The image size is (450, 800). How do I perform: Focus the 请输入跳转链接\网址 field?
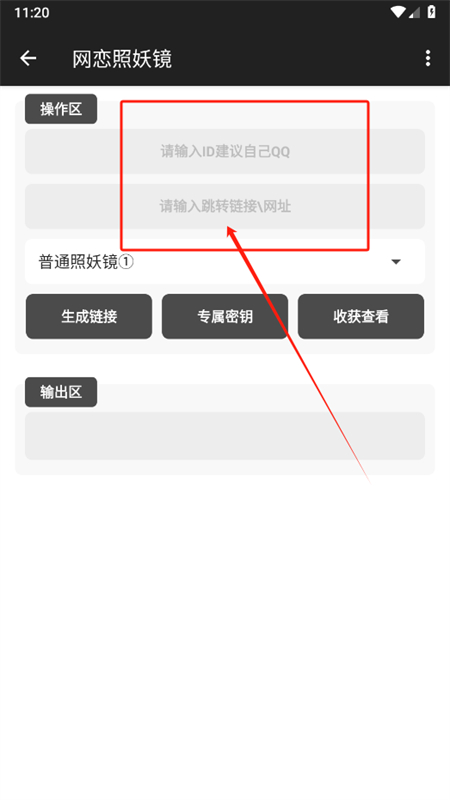(x=225, y=207)
